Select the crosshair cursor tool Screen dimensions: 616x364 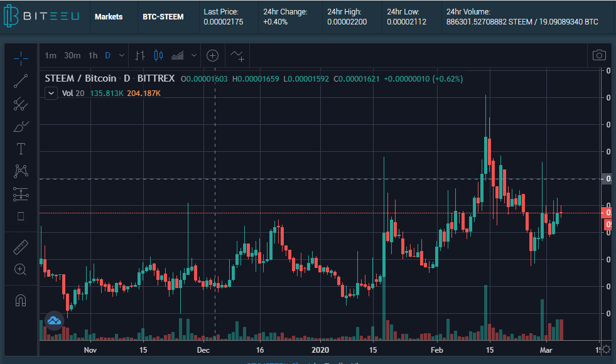(21, 58)
